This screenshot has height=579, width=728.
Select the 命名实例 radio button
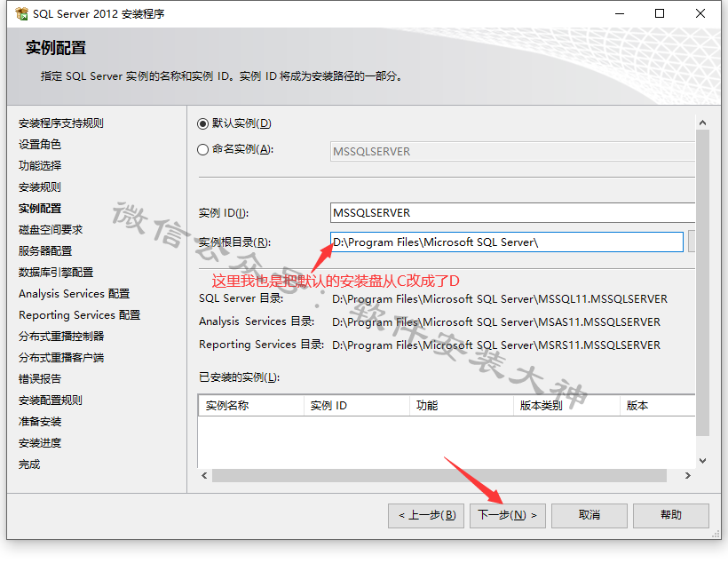202,150
